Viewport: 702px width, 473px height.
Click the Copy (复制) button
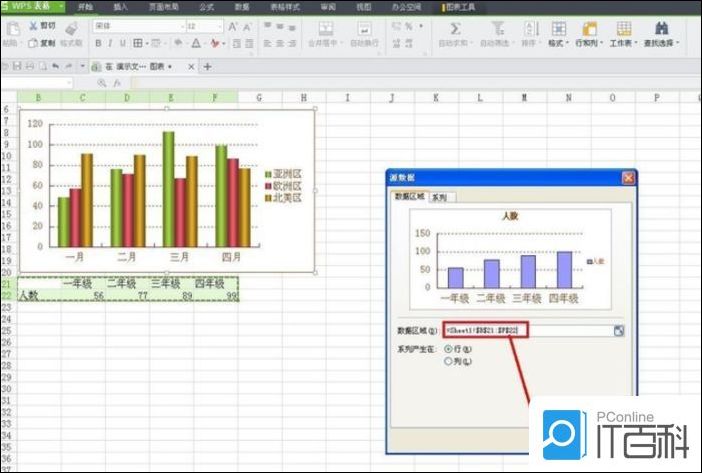42,43
